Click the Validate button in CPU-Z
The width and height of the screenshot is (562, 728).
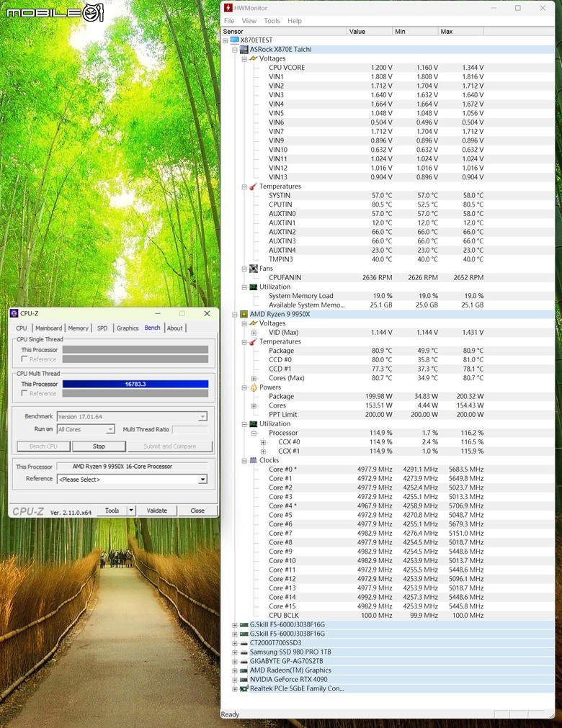click(x=157, y=511)
